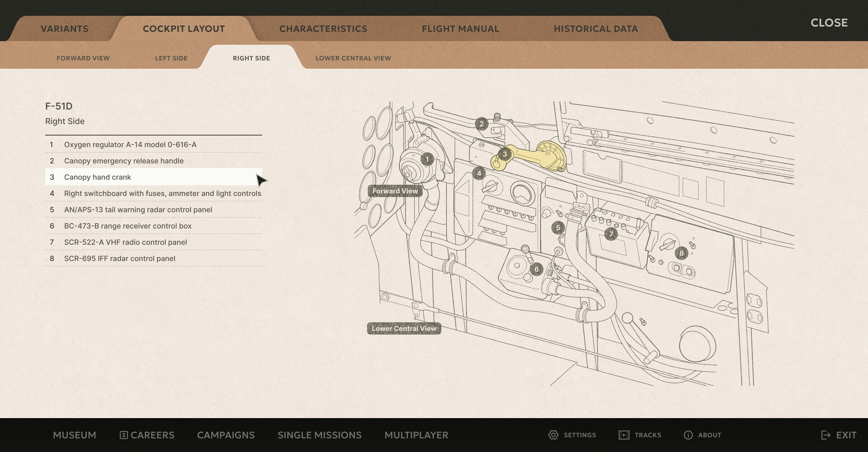
Task: Open Settings via the gear icon
Action: coord(554,435)
